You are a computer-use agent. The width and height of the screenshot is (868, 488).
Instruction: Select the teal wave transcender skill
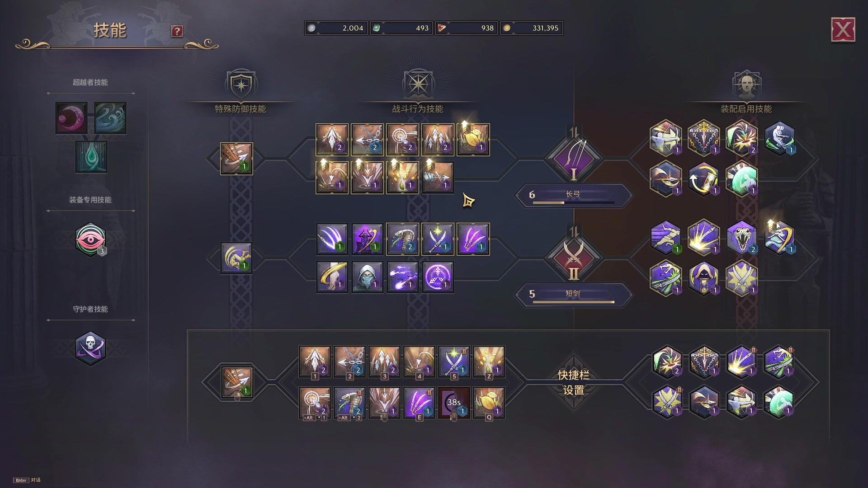[x=110, y=118]
